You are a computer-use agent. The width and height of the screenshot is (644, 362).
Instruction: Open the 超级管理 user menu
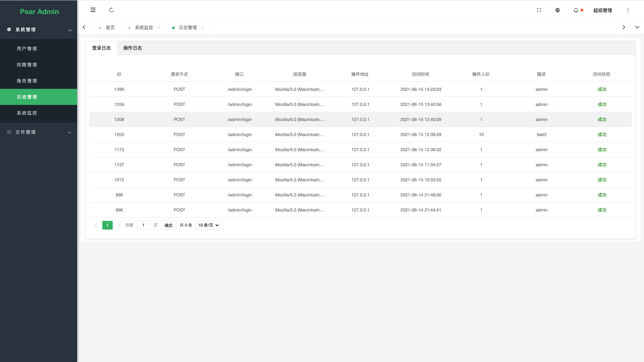602,10
